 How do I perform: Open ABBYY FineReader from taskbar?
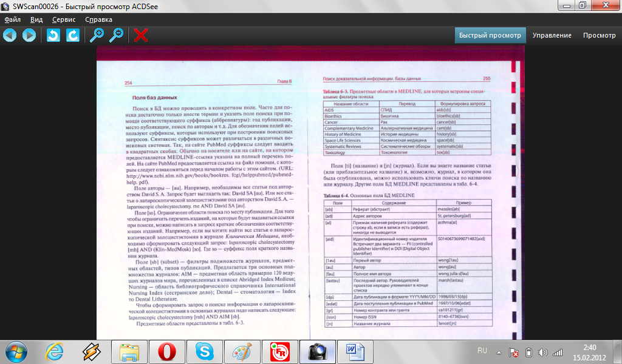point(280,352)
